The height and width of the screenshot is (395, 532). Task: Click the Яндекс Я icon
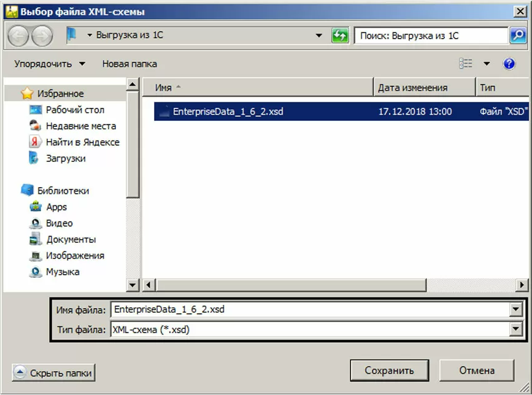(36, 142)
